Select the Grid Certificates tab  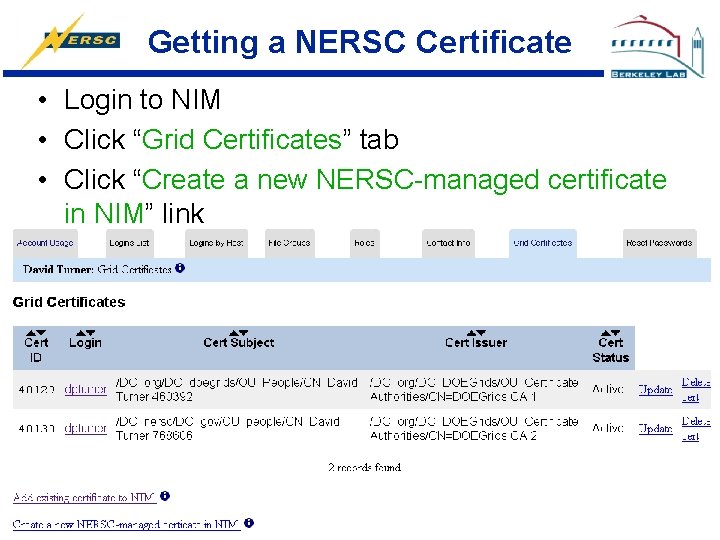[x=543, y=243]
